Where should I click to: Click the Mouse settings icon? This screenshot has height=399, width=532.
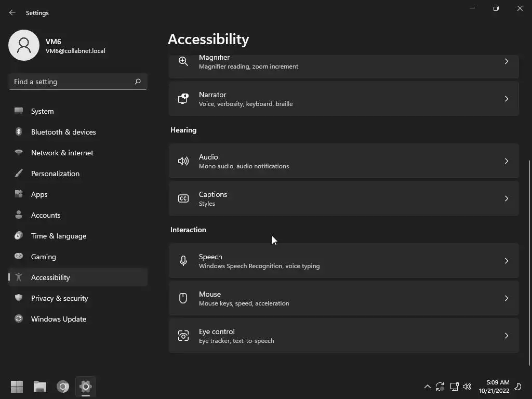click(183, 298)
